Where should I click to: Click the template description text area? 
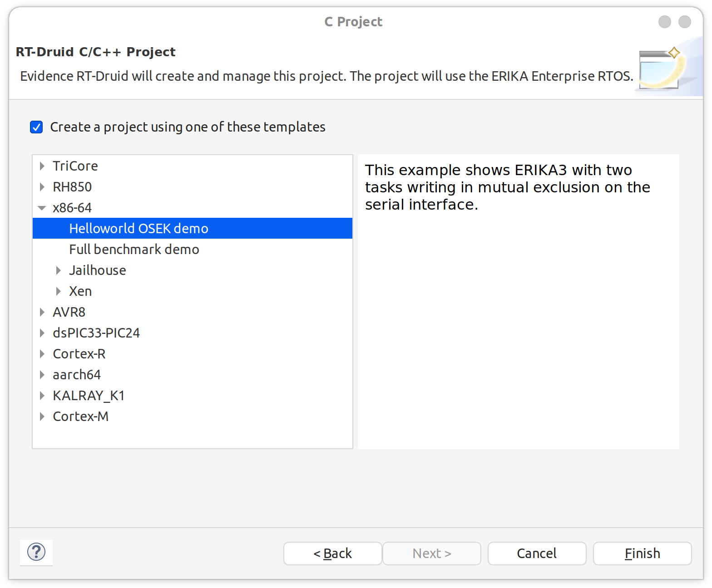(x=519, y=302)
